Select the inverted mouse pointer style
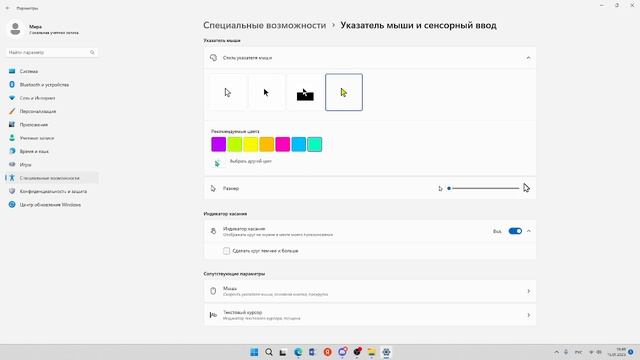This screenshot has height=360, width=640. (305, 92)
